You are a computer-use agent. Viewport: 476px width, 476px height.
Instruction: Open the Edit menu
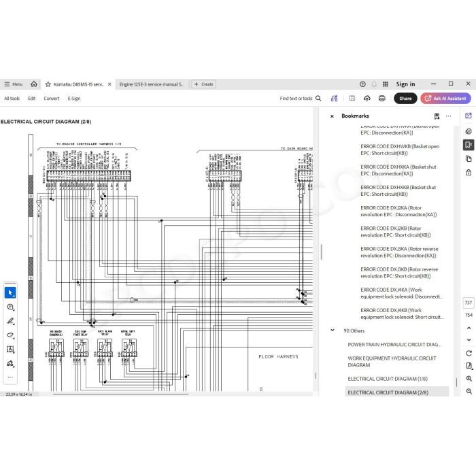[31, 99]
